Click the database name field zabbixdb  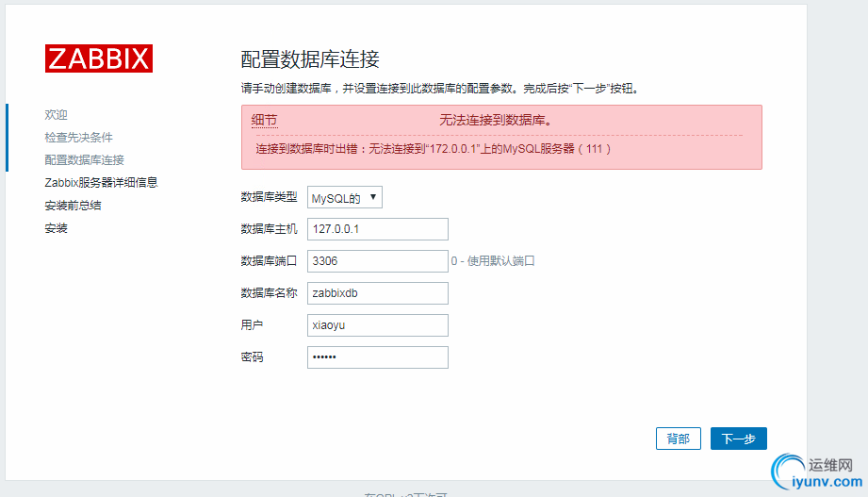[378, 293]
